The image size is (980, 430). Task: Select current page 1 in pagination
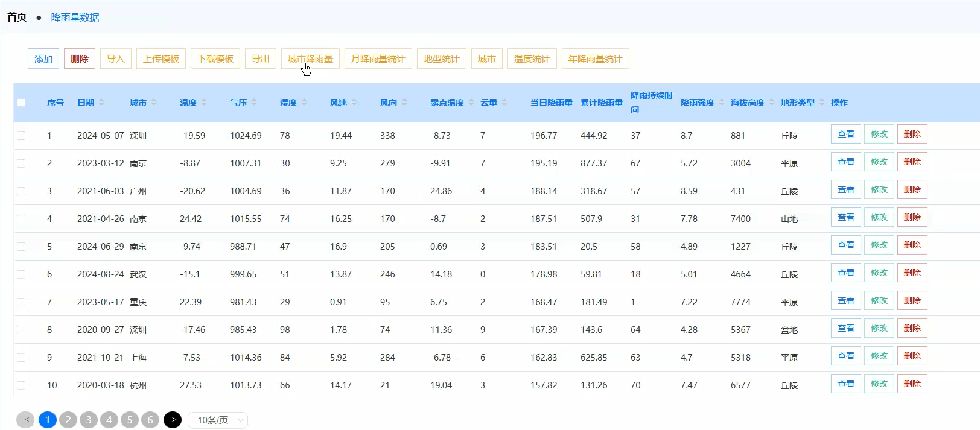click(48, 420)
